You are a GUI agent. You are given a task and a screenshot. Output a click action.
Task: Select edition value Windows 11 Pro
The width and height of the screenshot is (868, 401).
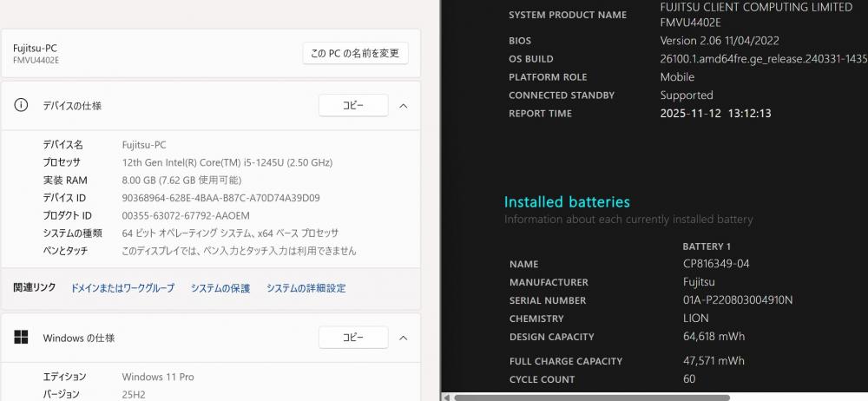158,377
